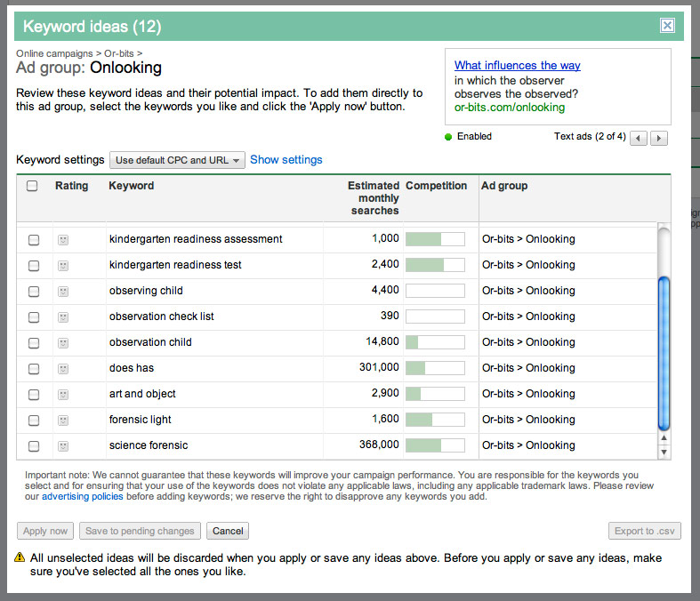
Task: Click 'Or-bits > Onlooking' in forensic light row
Action: coord(528,420)
